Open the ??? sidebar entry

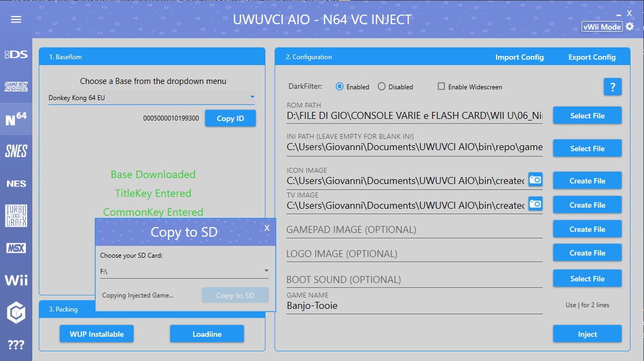coord(16,344)
